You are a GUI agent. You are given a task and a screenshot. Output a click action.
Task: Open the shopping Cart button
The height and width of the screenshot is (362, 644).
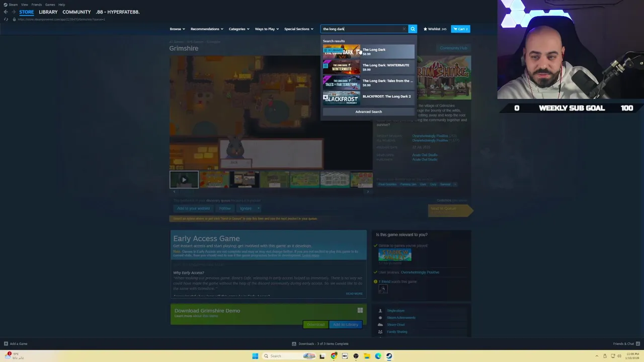[460, 29]
